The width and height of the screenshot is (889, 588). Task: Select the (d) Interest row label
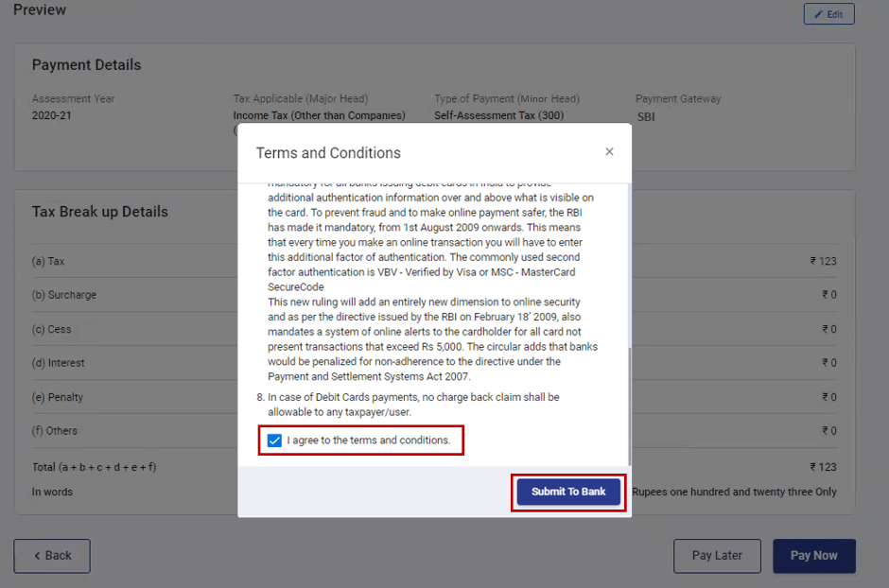[59, 363]
